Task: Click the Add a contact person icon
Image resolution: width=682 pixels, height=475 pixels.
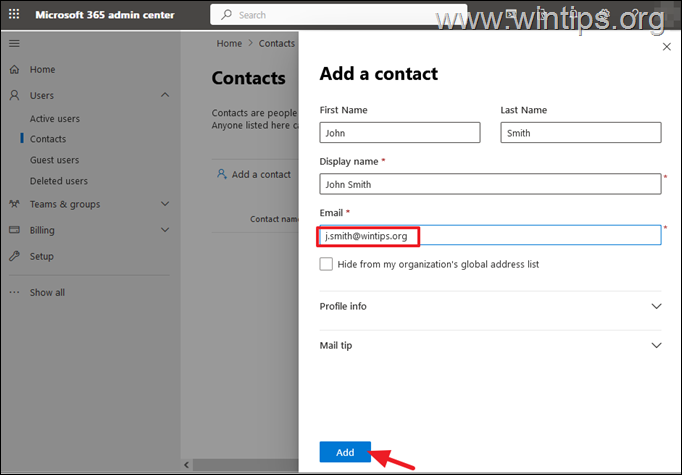Action: pos(222,174)
